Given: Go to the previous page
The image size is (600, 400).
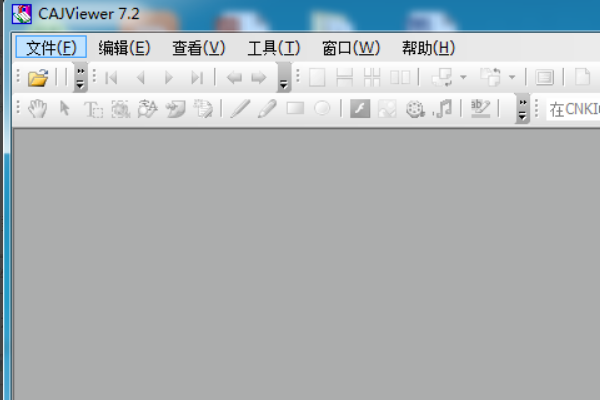Looking at the screenshot, I should coord(140,78).
